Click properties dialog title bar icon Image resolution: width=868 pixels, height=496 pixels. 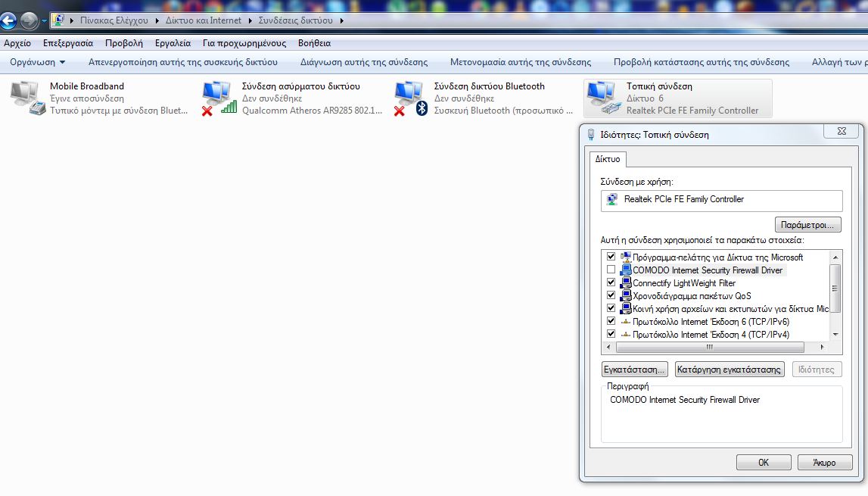[x=591, y=135]
